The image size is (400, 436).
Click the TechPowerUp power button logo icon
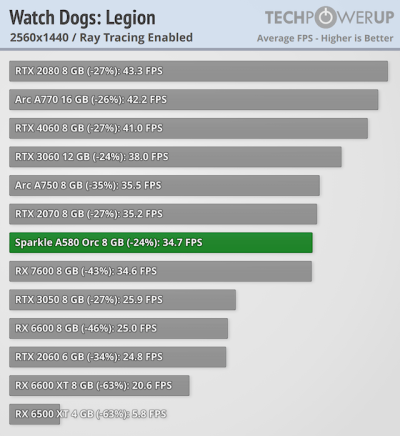point(325,17)
